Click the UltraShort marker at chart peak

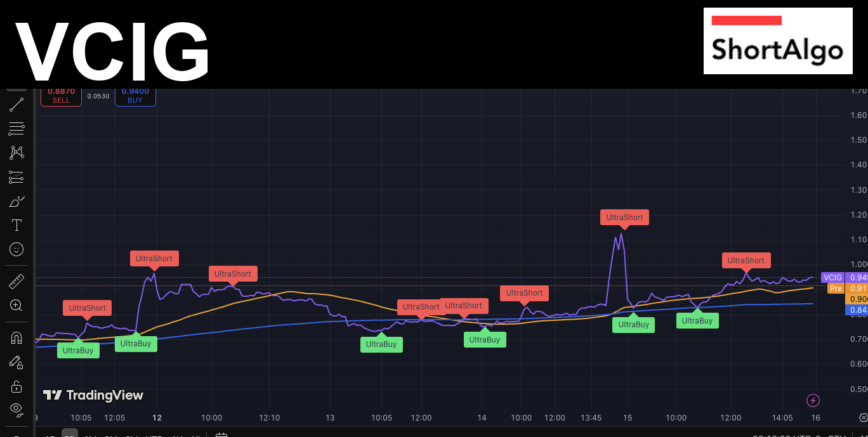coord(625,218)
